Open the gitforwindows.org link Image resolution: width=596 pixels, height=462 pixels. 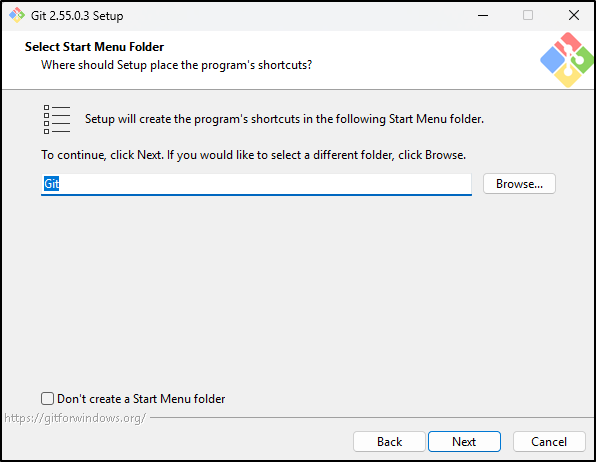tap(75, 418)
